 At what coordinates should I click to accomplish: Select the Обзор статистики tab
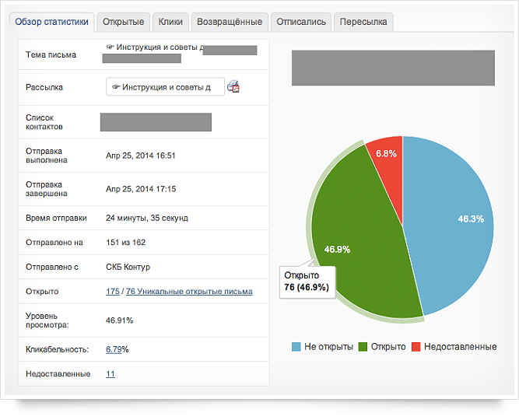point(51,22)
